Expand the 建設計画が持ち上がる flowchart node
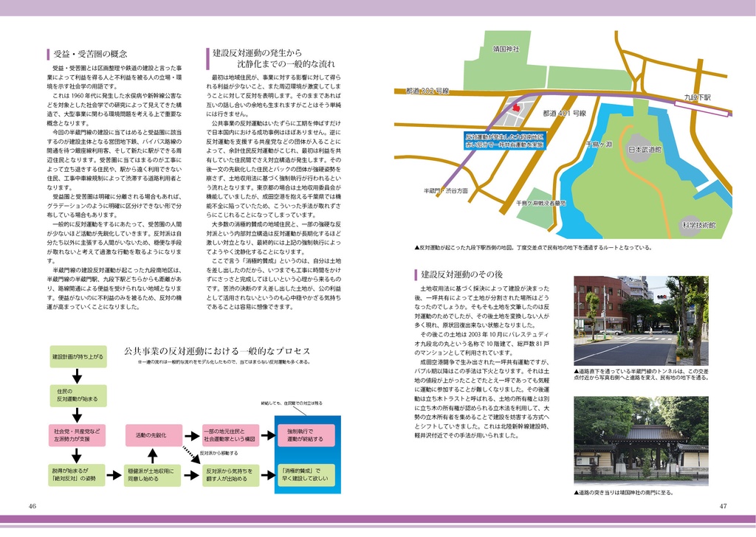This screenshot has width=756, height=537. 78,356
